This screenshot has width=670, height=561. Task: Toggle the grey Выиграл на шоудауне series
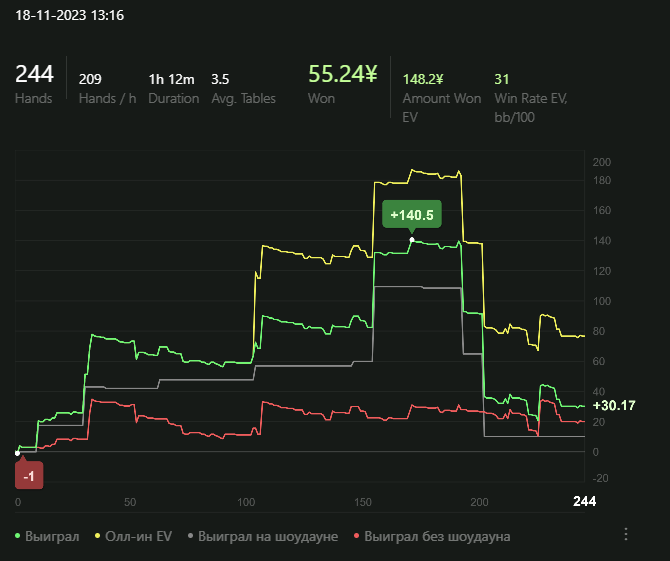tap(263, 536)
